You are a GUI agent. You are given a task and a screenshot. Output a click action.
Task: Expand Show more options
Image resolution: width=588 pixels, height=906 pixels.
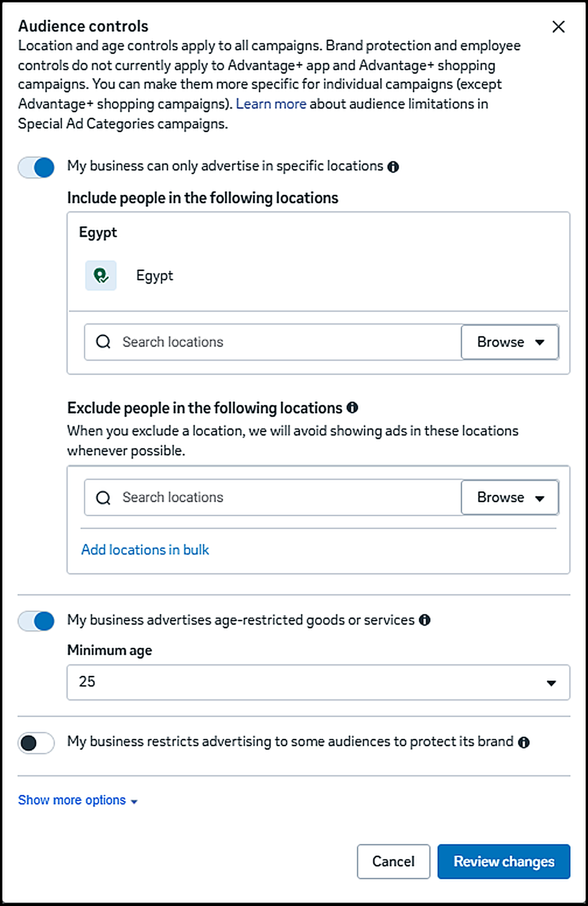coord(78,800)
